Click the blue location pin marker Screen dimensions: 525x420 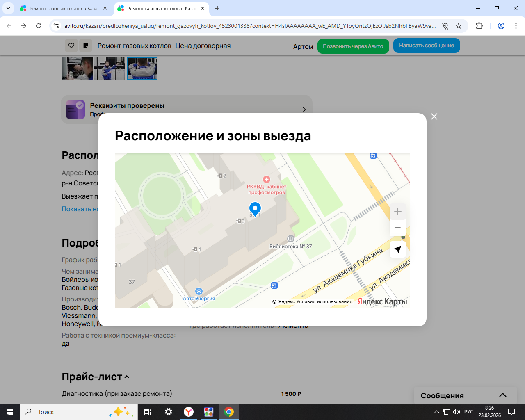(255, 209)
